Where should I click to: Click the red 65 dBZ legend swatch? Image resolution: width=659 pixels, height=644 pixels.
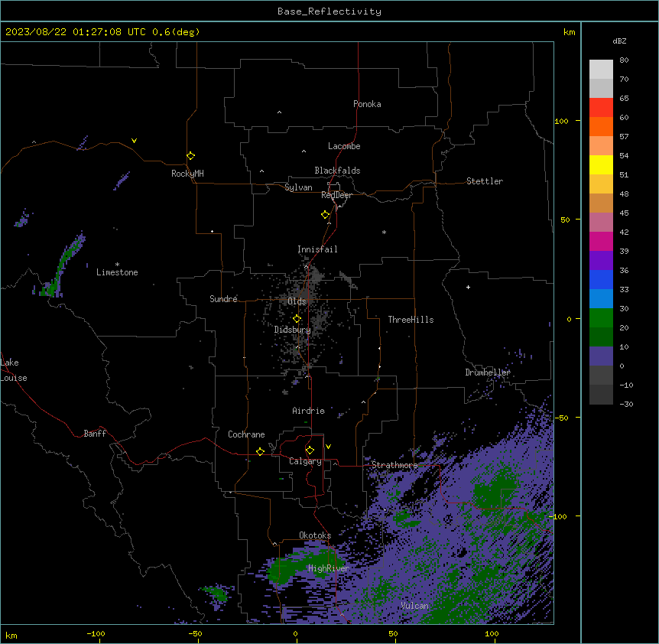(x=601, y=108)
